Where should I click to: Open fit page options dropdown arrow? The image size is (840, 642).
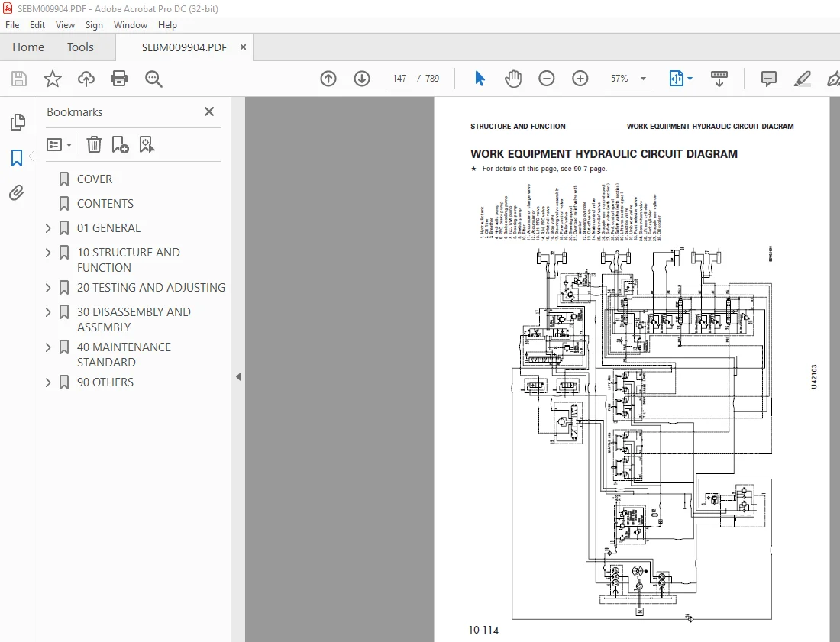point(690,79)
